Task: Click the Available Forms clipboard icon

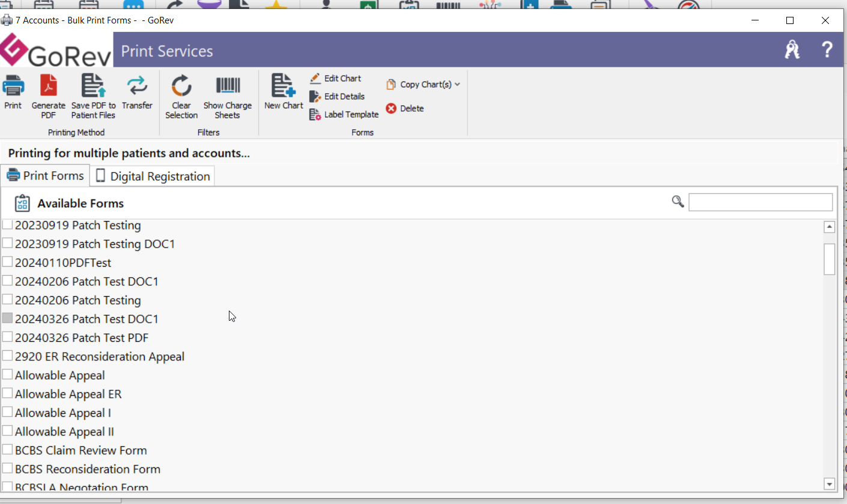Action: pyautogui.click(x=22, y=203)
